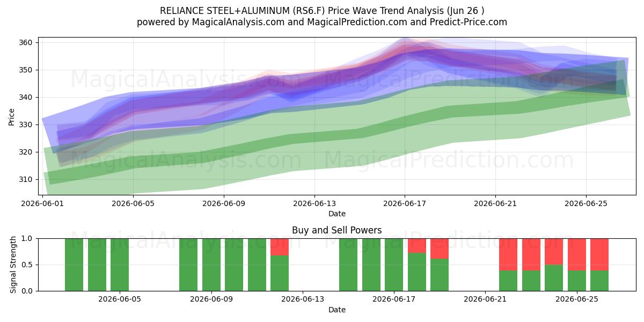
Task: Click the 340 tick on the price axis
Action: click(25, 97)
